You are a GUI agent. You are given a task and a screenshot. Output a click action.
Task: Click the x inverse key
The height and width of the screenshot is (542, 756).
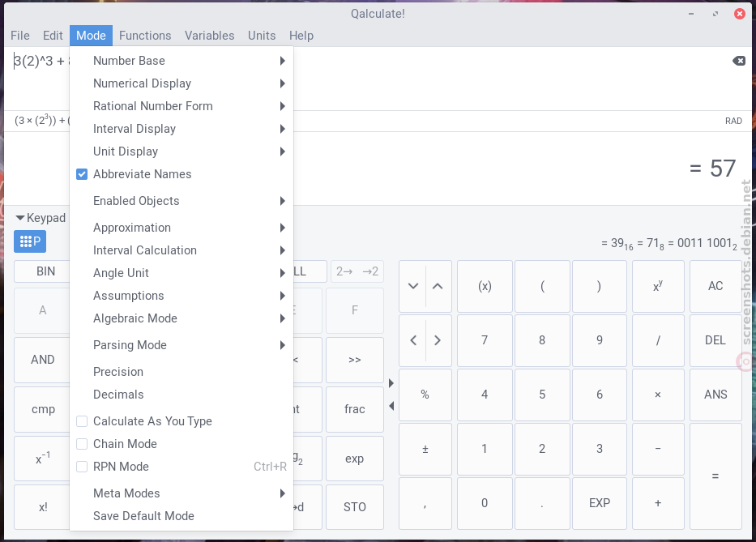point(43,459)
